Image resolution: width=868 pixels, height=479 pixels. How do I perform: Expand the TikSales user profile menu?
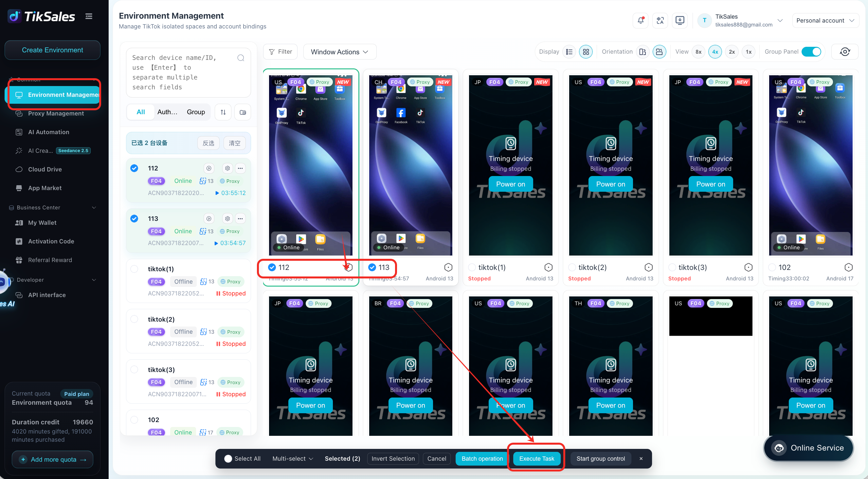[x=740, y=21]
